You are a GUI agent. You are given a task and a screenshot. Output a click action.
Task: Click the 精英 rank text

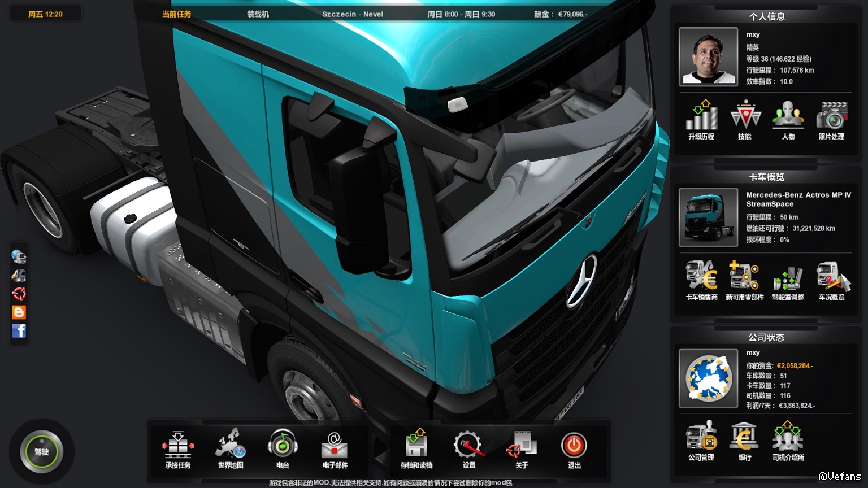(752, 47)
